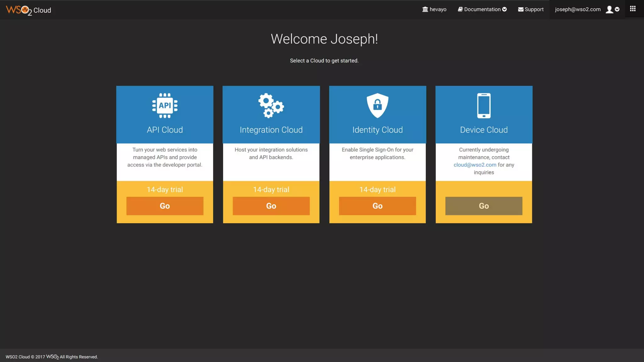Open the apps grid icon
Image resolution: width=644 pixels, height=362 pixels.
click(633, 9)
